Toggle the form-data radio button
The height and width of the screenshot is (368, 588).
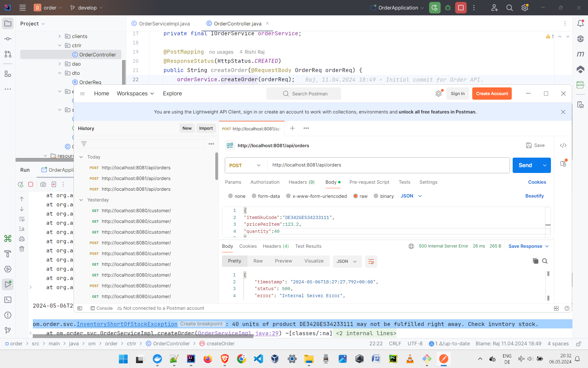coord(254,196)
